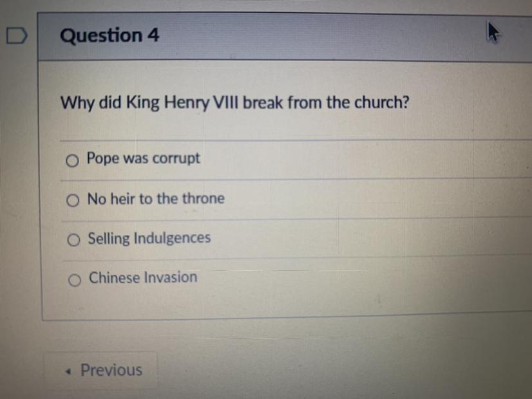Viewport: 532px width, 399px height.
Task: Click the word "corrupt" in the first answer
Action: 176,159
